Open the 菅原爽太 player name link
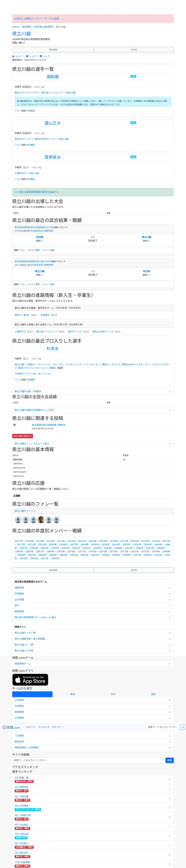 [53, 157]
